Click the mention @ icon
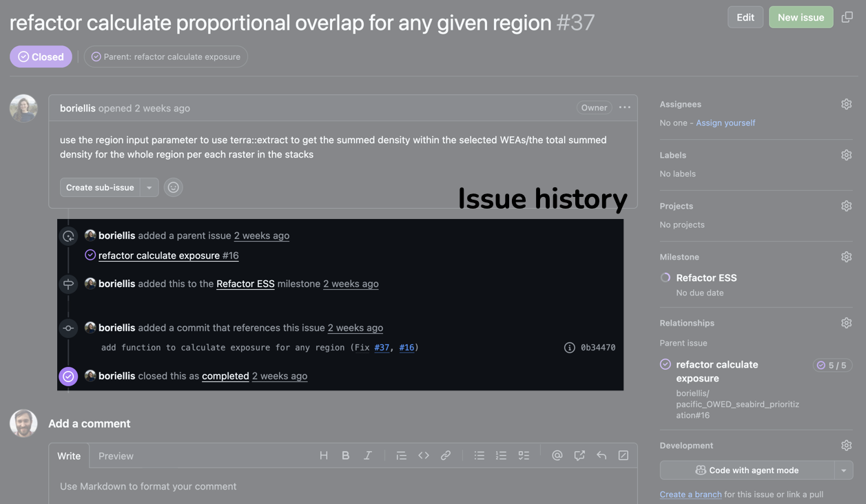 tap(557, 456)
